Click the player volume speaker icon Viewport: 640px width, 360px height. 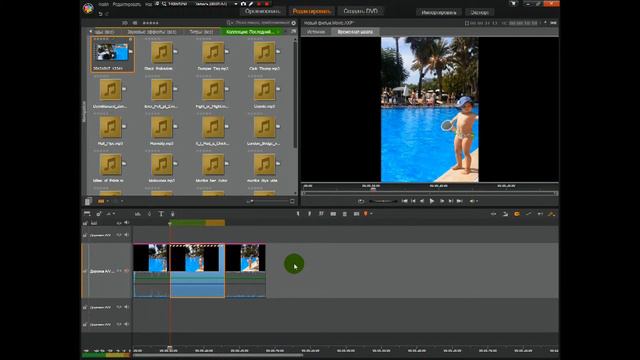tap(471, 201)
